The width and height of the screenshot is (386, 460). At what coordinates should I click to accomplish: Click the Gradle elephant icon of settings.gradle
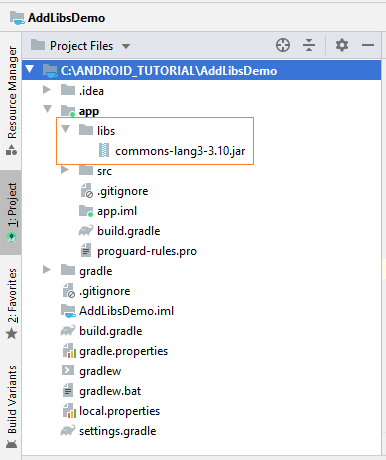click(68, 431)
